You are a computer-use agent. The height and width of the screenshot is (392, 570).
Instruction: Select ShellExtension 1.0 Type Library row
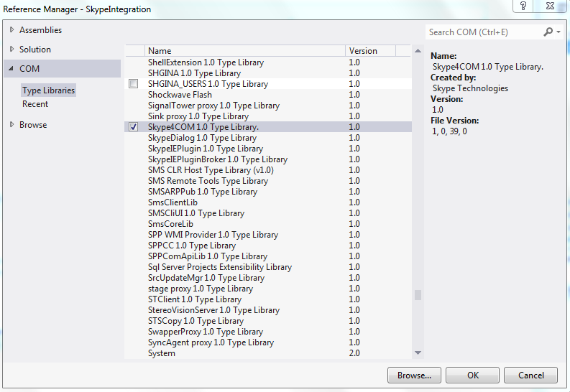(268, 62)
